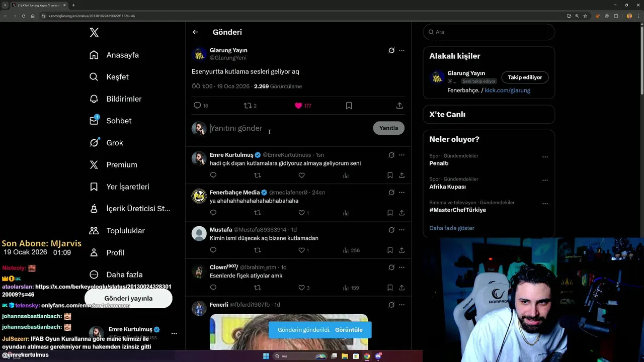Click the Yanıtla button
Screen dimensions: 644x362
pyautogui.click(x=388, y=128)
